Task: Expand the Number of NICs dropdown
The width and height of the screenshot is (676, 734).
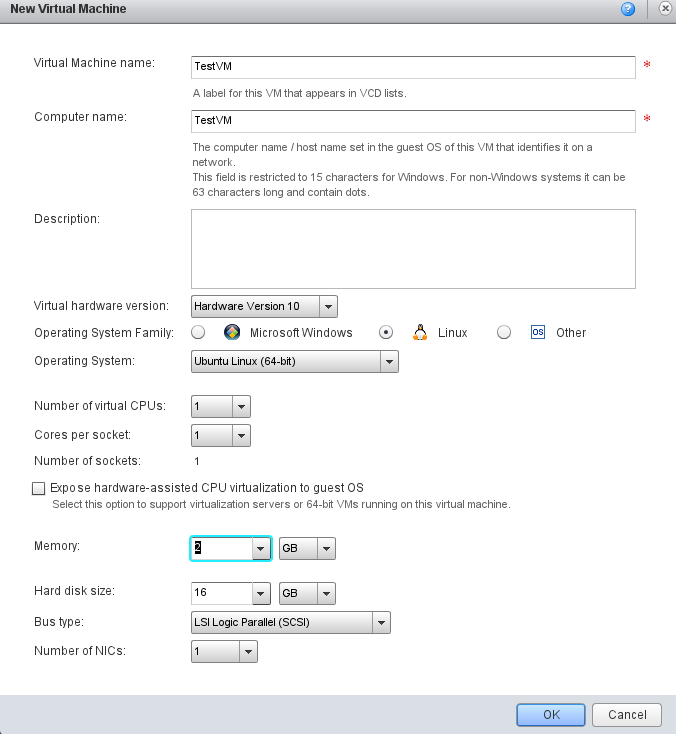Action: point(248,652)
